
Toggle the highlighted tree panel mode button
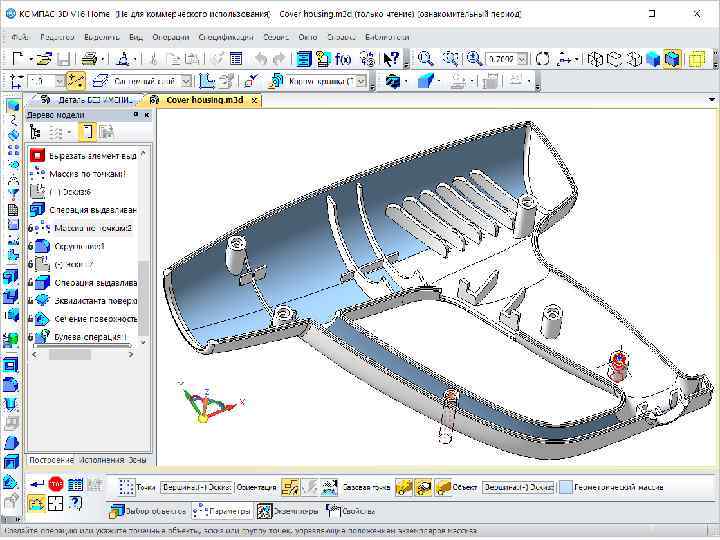tap(87, 132)
